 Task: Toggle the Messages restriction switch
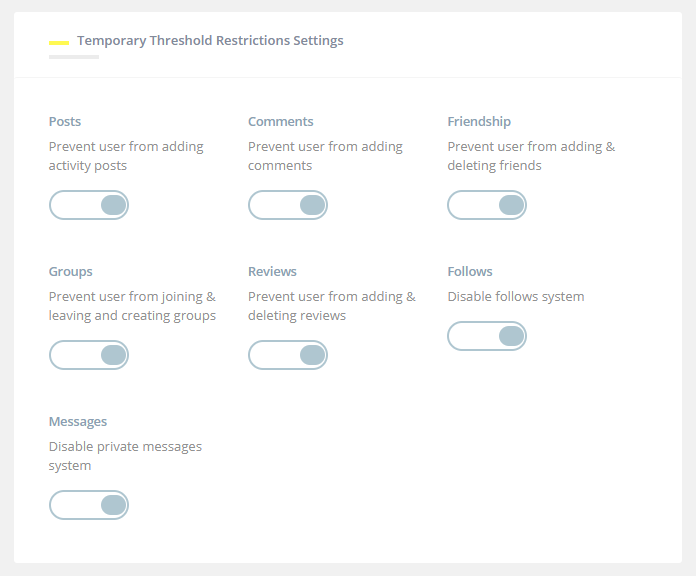pyautogui.click(x=89, y=505)
